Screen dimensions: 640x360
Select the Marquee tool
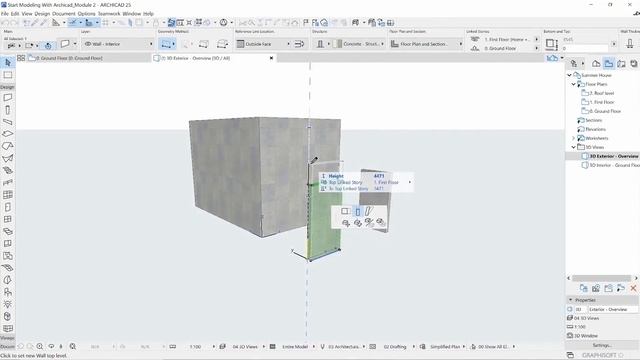coord(8,75)
